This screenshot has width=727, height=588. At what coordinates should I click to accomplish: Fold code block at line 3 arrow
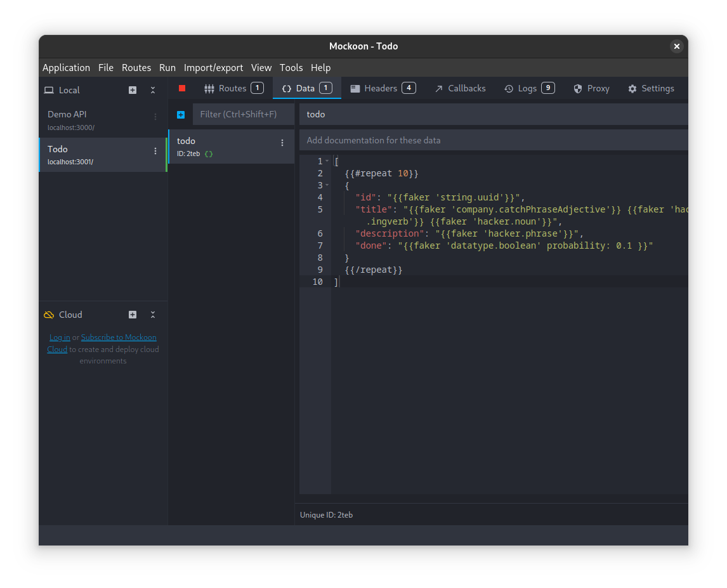327,185
